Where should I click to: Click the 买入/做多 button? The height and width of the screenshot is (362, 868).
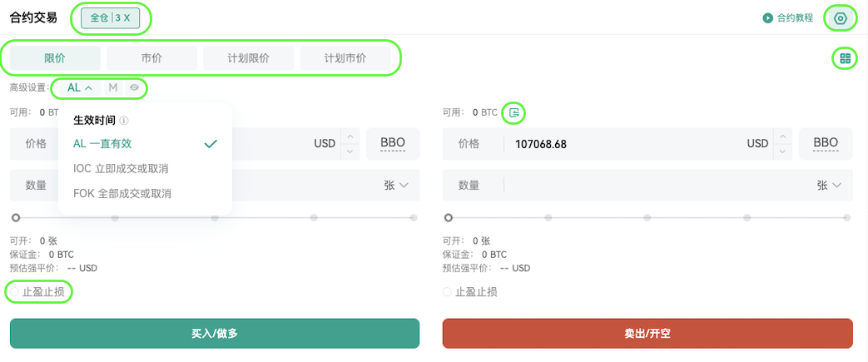tap(215, 333)
